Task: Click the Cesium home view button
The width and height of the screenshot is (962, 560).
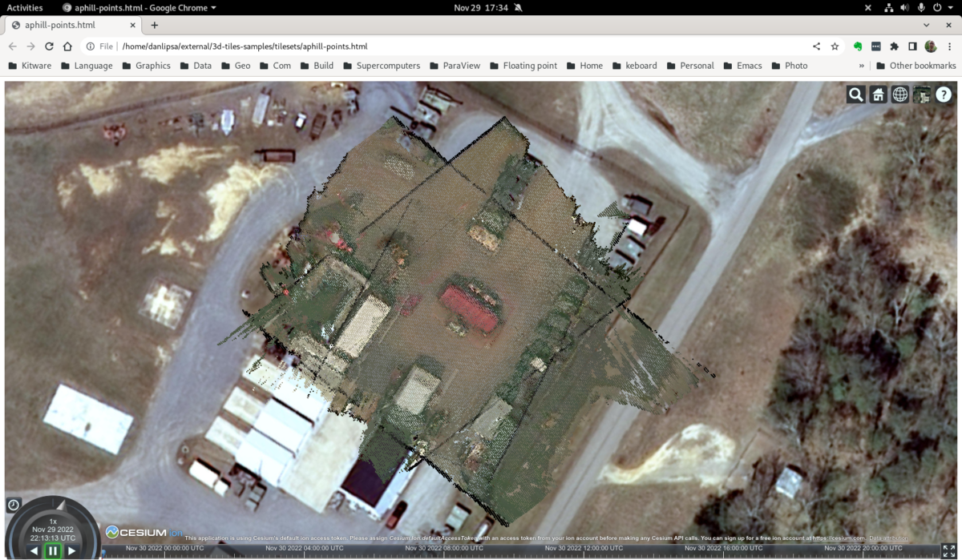Action: click(879, 95)
